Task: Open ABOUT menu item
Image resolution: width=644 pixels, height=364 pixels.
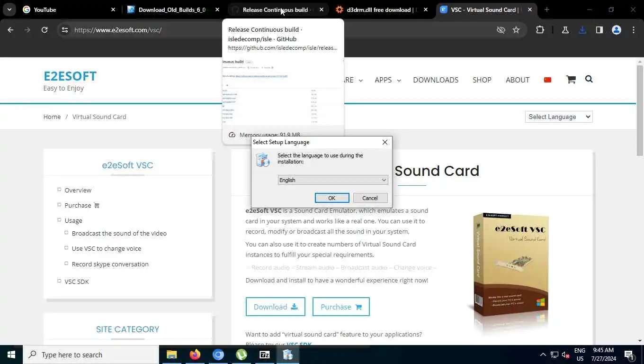Action: pyautogui.click(x=518, y=80)
